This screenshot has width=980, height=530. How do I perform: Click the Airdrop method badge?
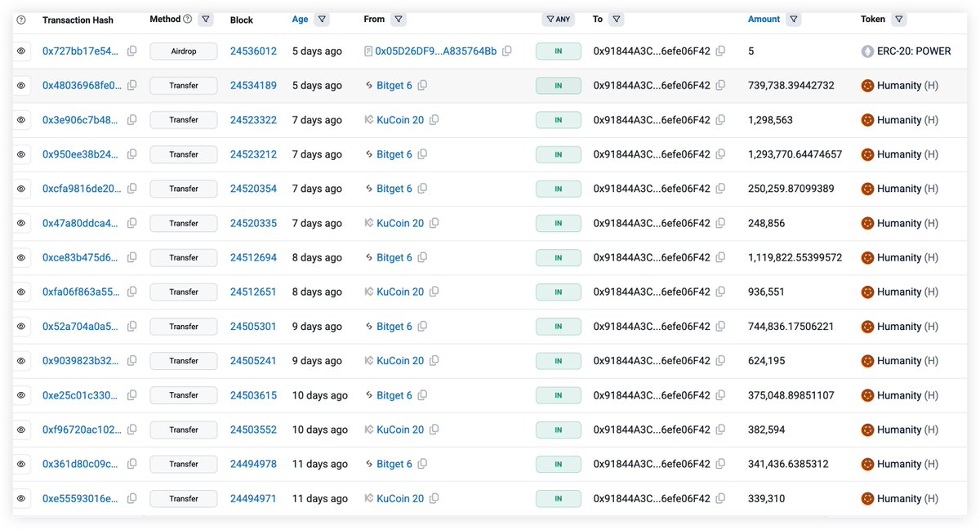point(184,51)
